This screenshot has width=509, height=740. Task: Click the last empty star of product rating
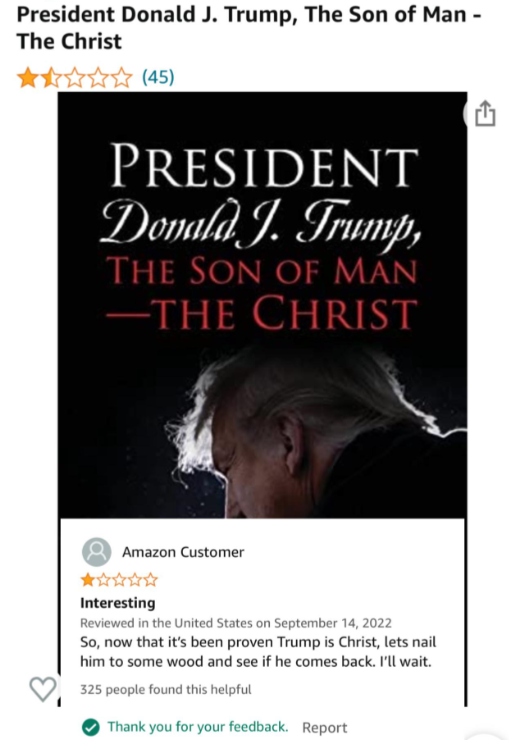(122, 77)
